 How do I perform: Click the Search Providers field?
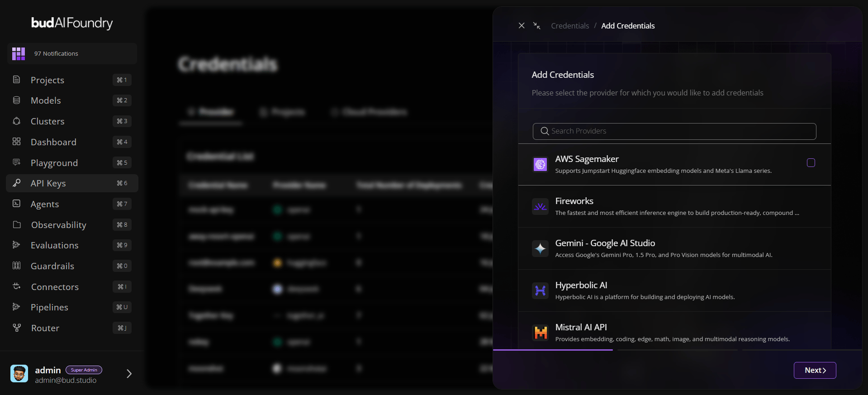click(674, 131)
